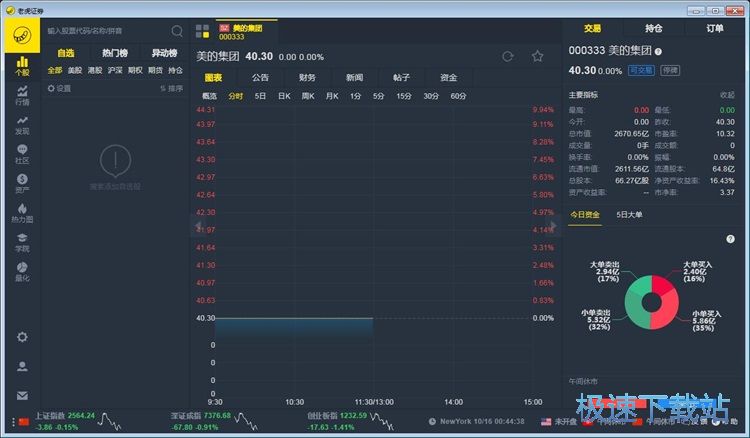Collapse the 主要指标 section with 收起
This screenshot has height=438, width=750.
[727, 95]
